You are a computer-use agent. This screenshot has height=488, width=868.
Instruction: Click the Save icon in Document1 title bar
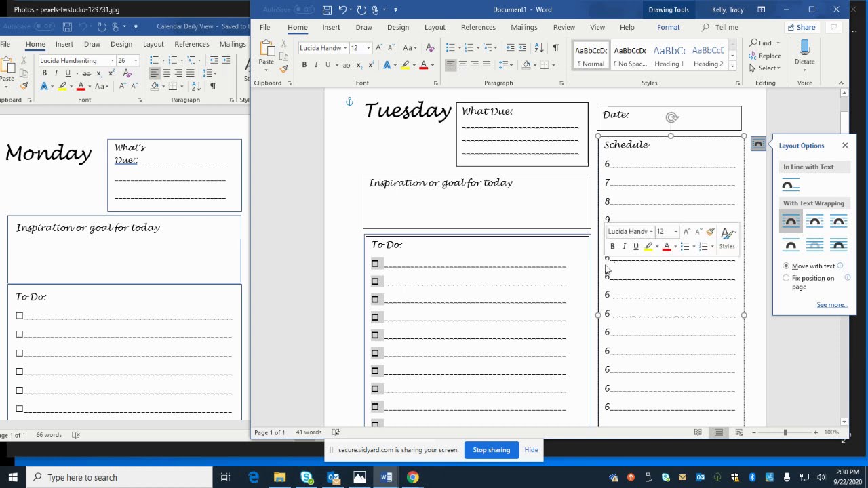pyautogui.click(x=327, y=10)
